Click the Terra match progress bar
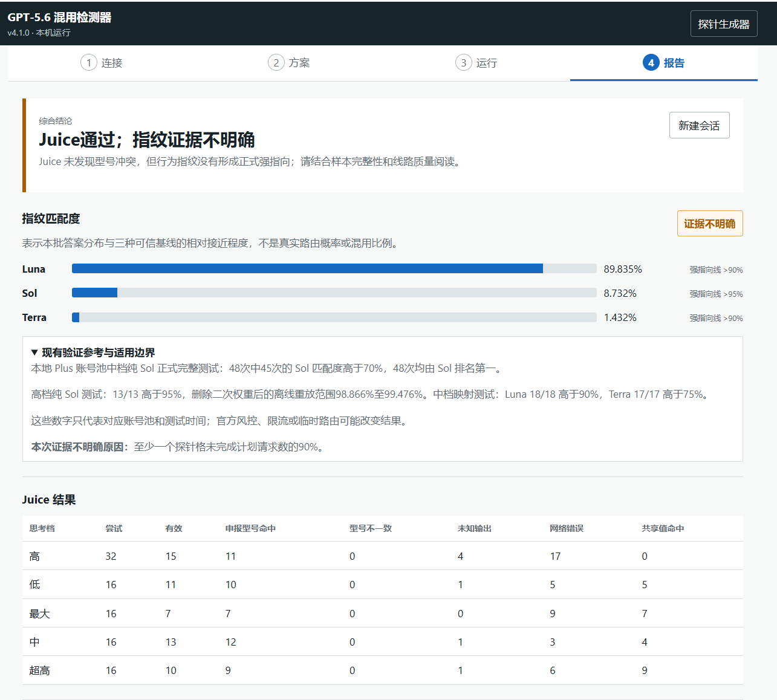Viewport: 777px width, 700px height. click(x=334, y=317)
